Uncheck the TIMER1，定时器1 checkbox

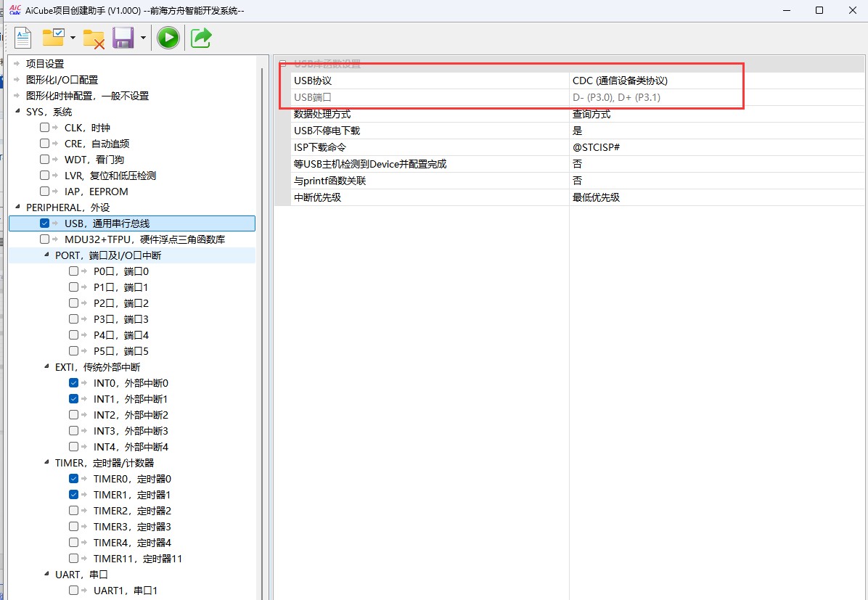(x=73, y=495)
